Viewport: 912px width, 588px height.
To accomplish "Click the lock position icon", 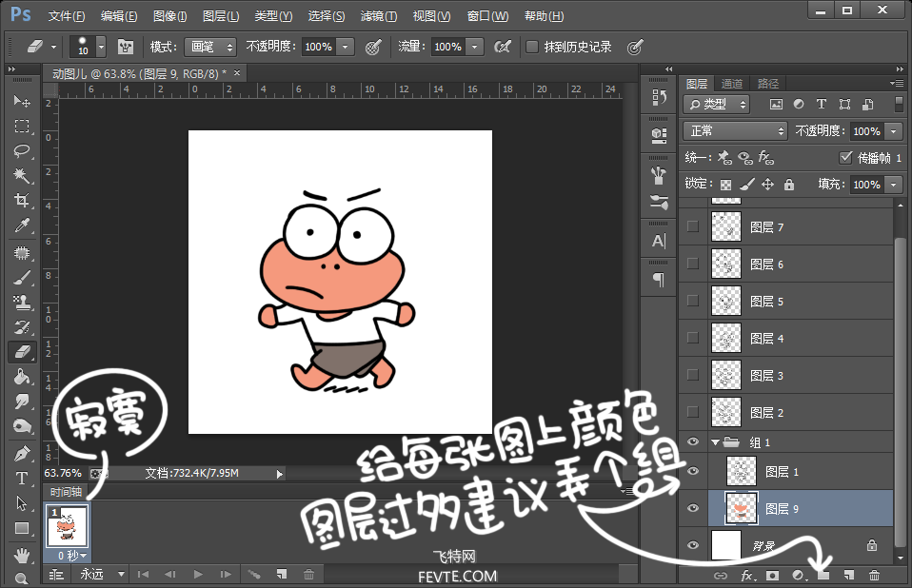I will click(x=767, y=185).
